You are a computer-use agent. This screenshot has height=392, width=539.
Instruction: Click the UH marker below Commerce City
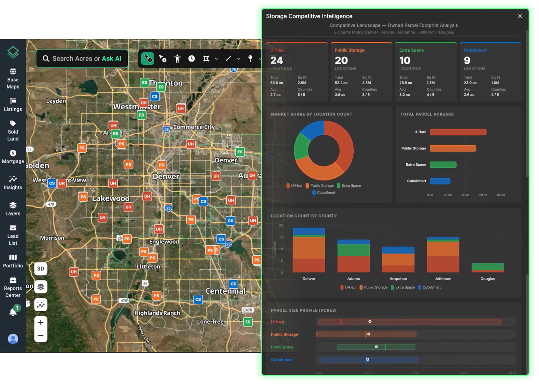coord(191,144)
